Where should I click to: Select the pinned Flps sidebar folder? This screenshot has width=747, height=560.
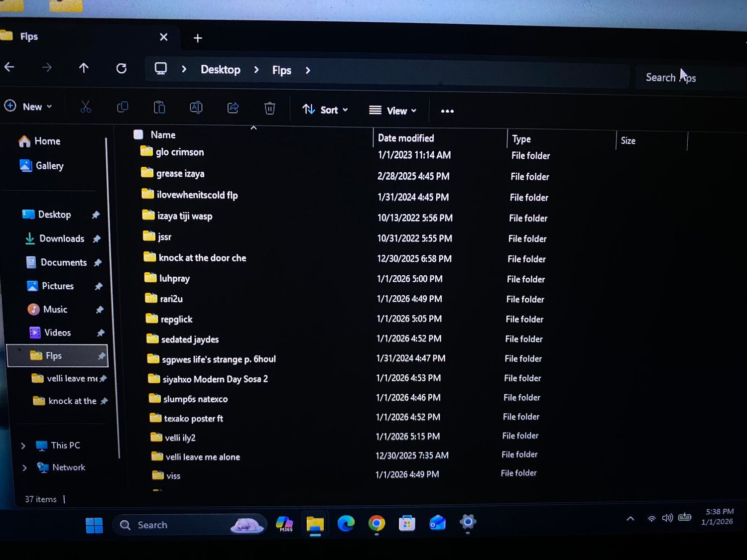[x=58, y=355]
